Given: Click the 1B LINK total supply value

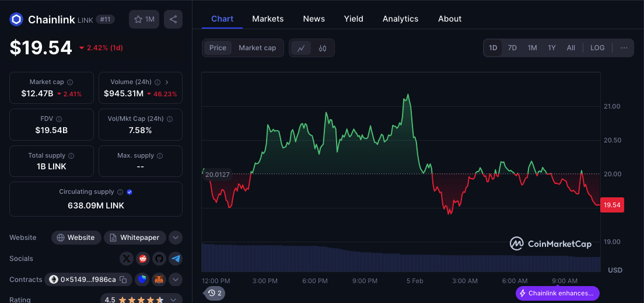Looking at the screenshot, I should click(51, 166).
